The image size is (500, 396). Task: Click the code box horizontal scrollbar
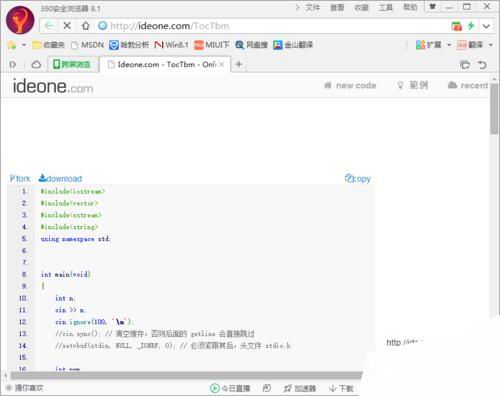click(x=186, y=376)
